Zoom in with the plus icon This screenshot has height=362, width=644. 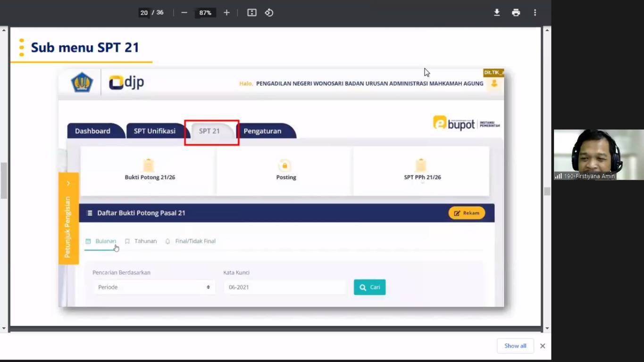(226, 13)
